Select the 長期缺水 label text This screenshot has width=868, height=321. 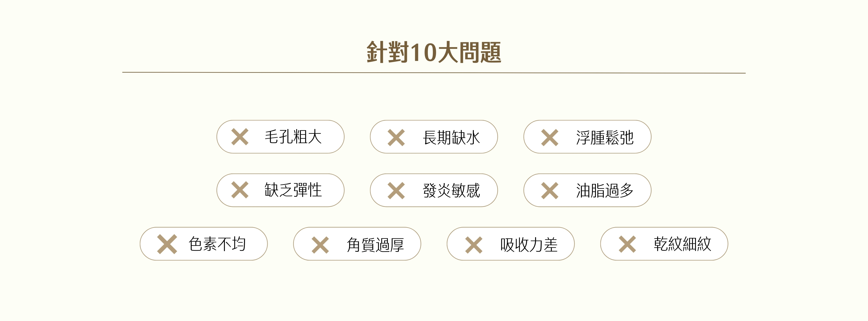[x=451, y=138]
